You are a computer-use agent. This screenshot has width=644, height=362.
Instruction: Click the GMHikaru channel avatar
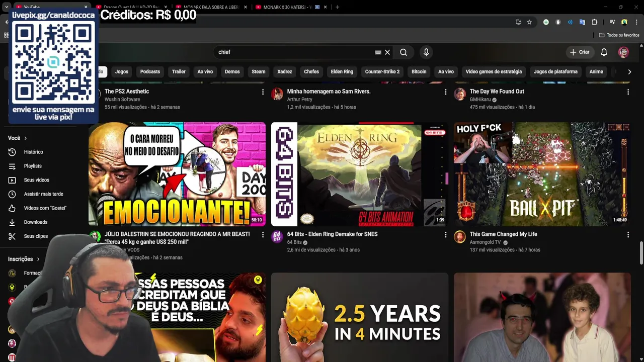[460, 94]
